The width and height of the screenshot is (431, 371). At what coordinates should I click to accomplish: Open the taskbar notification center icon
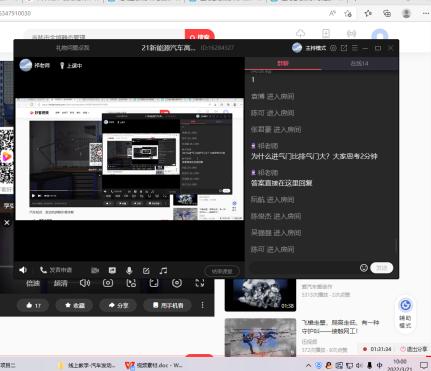[x=424, y=365]
